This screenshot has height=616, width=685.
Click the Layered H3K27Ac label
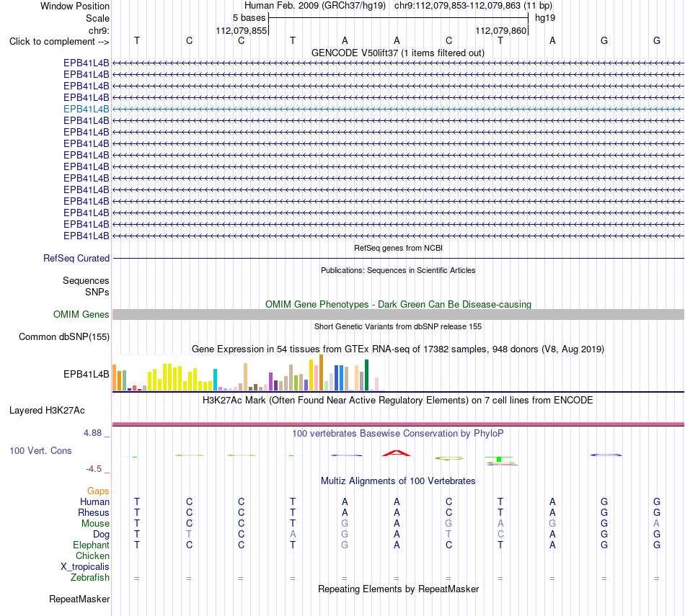click(47, 411)
